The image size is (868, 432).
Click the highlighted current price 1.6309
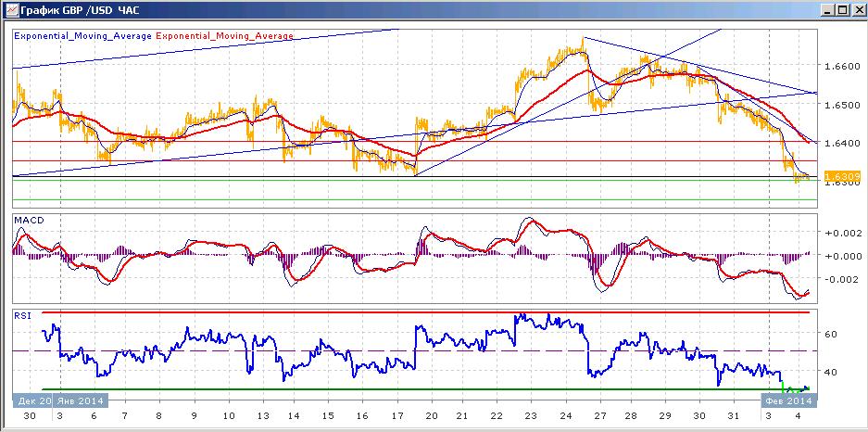pyautogui.click(x=841, y=177)
